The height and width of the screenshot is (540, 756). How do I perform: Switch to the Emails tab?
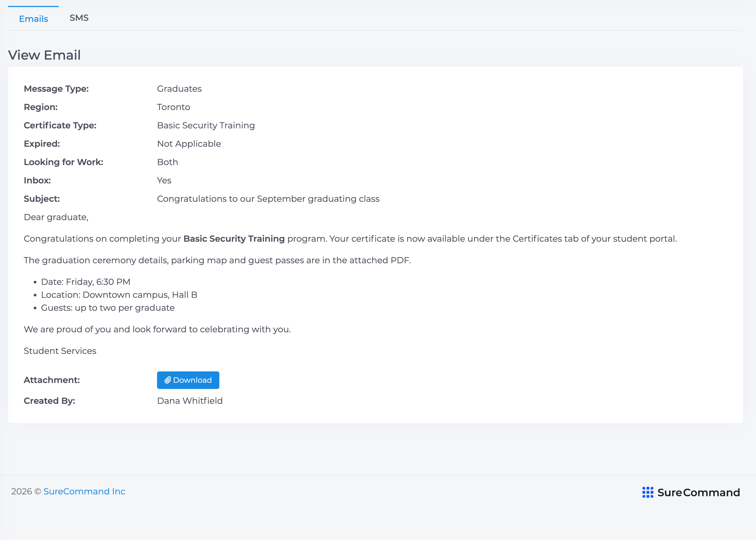[x=33, y=19]
